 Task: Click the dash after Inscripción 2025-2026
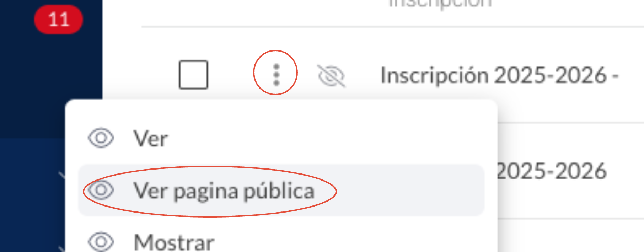pos(615,76)
